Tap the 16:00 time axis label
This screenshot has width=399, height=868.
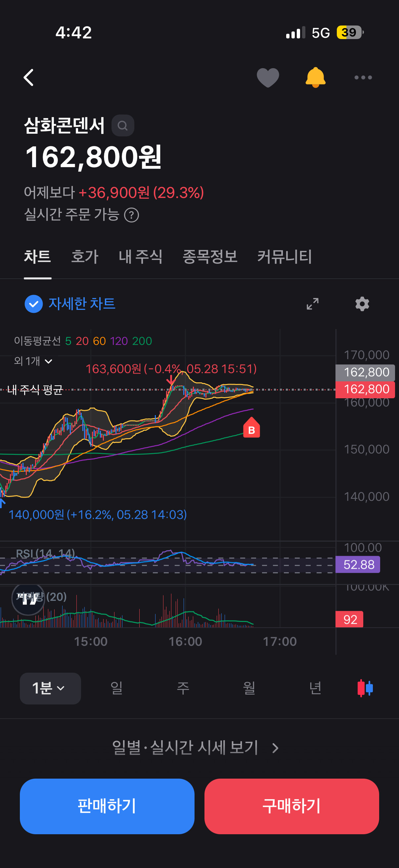click(x=185, y=642)
